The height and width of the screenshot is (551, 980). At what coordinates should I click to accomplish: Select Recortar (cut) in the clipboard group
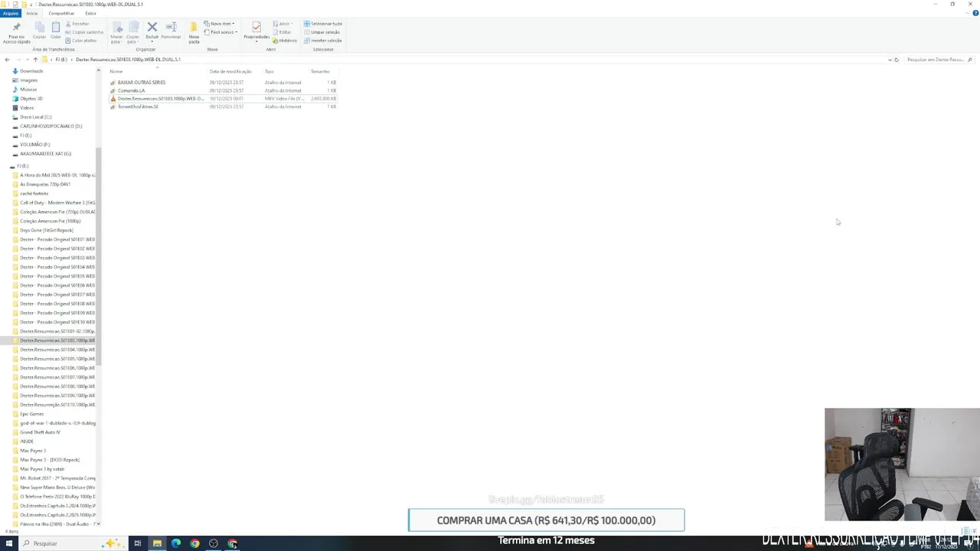(x=77, y=24)
